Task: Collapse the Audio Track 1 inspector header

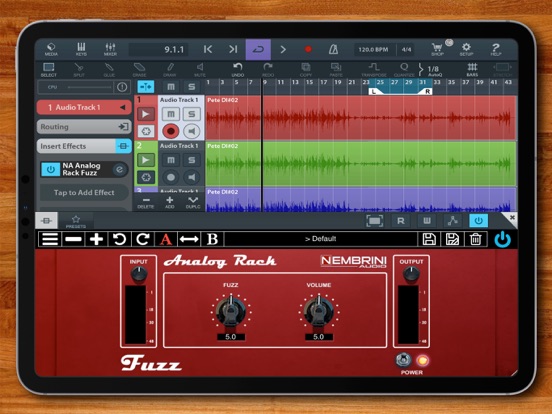Action: click(84, 107)
